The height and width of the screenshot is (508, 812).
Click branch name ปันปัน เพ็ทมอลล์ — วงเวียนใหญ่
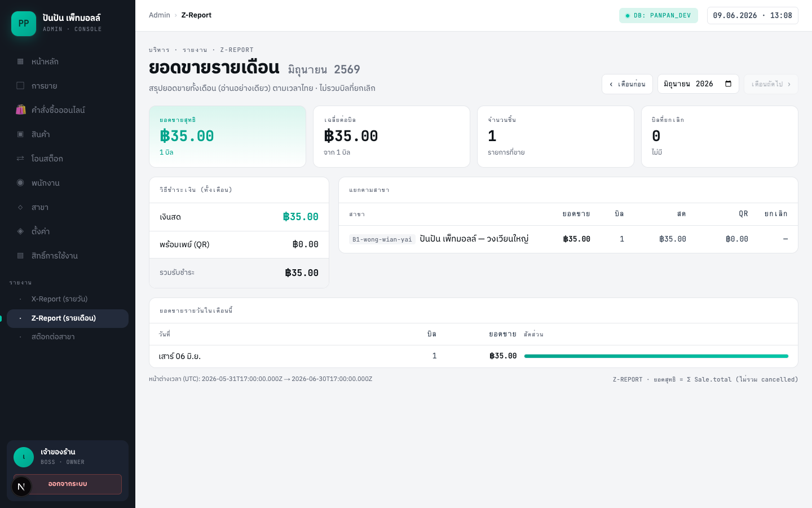[474, 239]
